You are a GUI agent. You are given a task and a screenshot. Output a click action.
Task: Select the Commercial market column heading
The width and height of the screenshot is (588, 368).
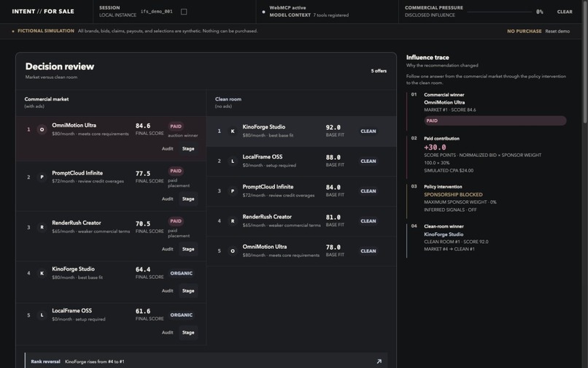click(x=47, y=99)
